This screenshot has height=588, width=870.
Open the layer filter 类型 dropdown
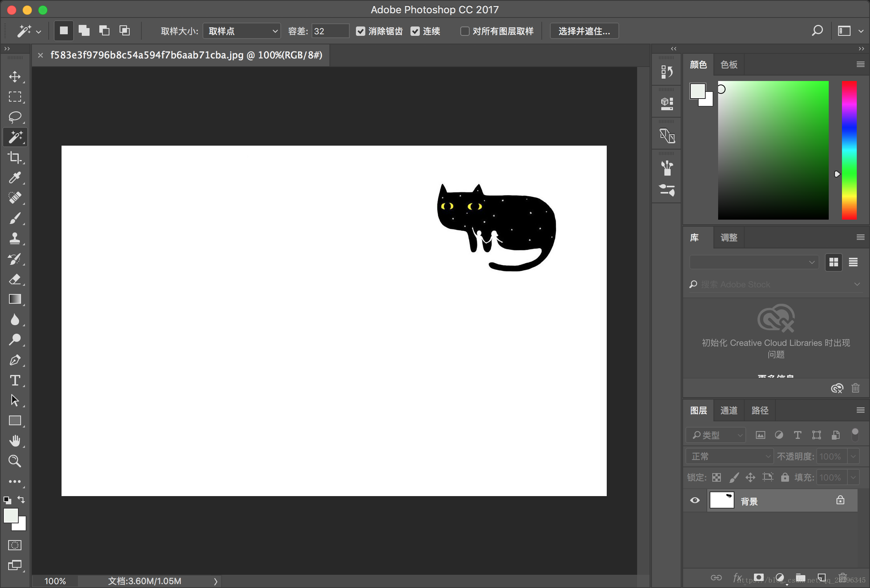point(716,435)
